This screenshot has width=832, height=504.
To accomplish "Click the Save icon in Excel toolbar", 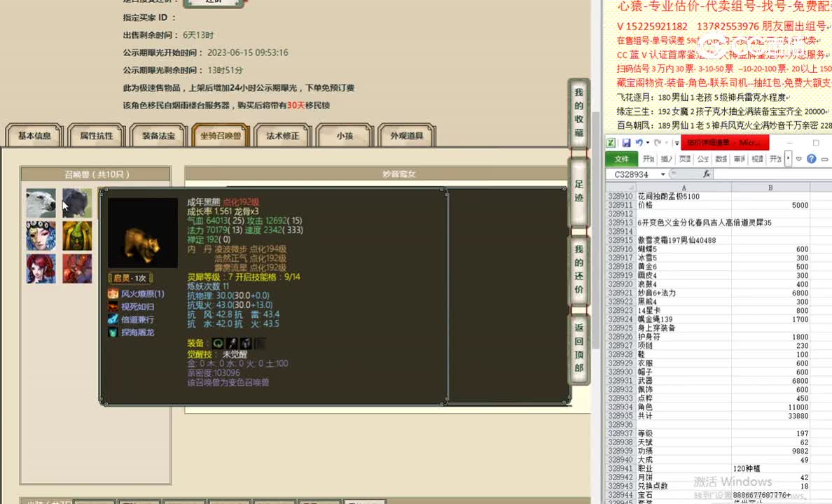I will [x=626, y=143].
